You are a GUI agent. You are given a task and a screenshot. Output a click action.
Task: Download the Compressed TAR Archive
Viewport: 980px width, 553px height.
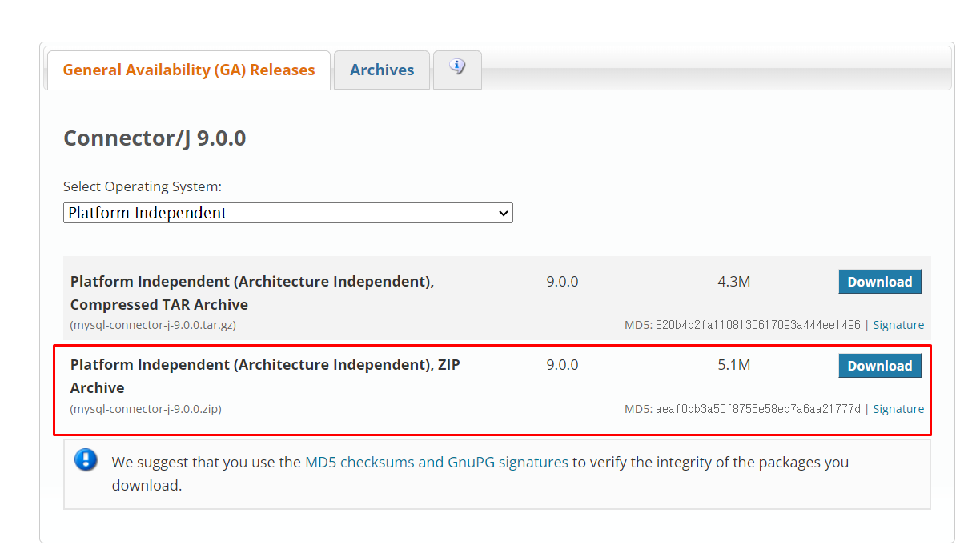point(880,282)
